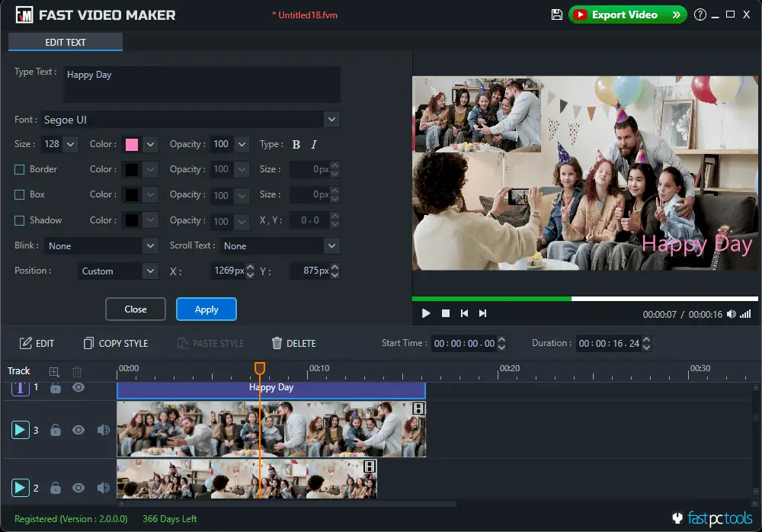The image size is (762, 532).
Task: Hide track 1 with the eye icon
Action: (78, 388)
